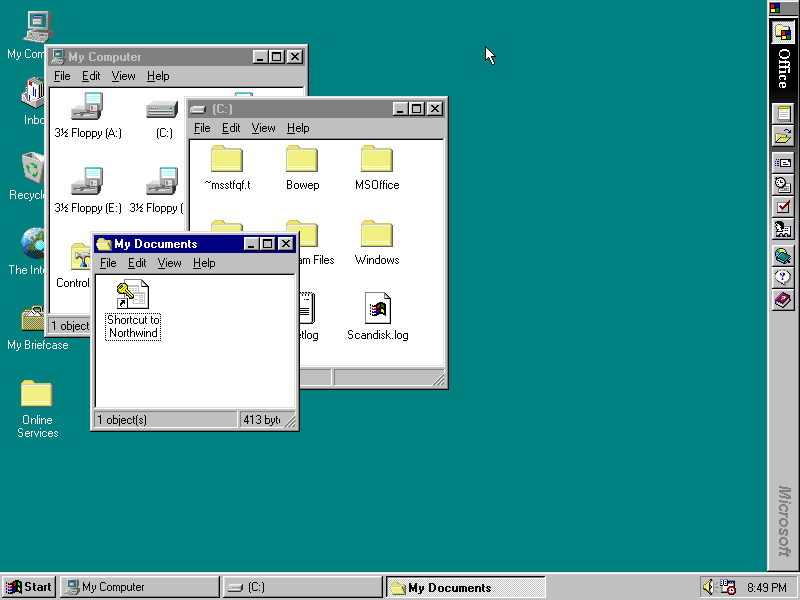Click the 8:49 PM clock in taskbar

(766, 587)
